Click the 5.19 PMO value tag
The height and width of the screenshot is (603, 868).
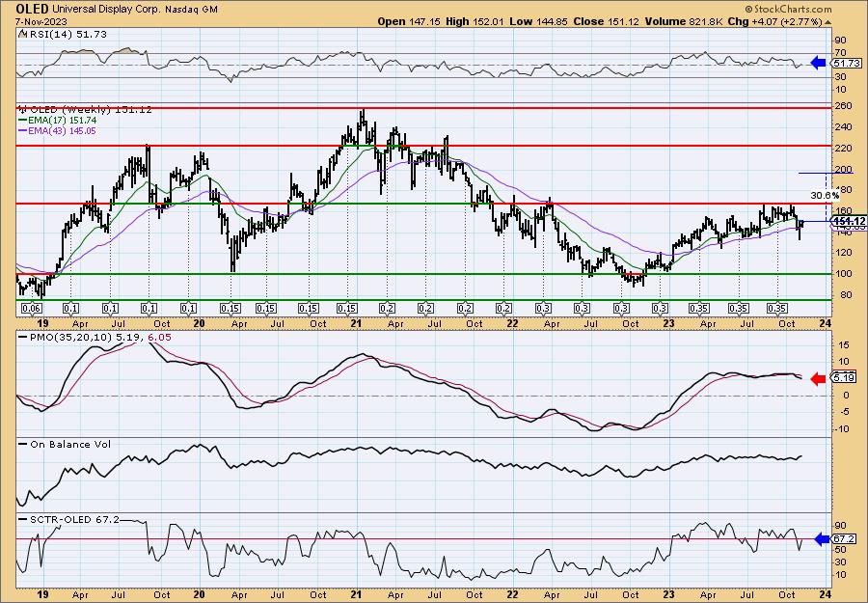[x=844, y=378]
